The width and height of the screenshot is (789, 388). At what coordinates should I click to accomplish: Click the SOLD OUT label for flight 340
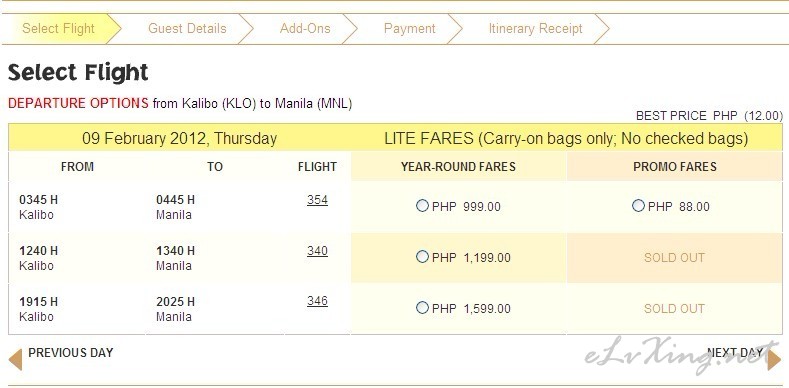(674, 258)
